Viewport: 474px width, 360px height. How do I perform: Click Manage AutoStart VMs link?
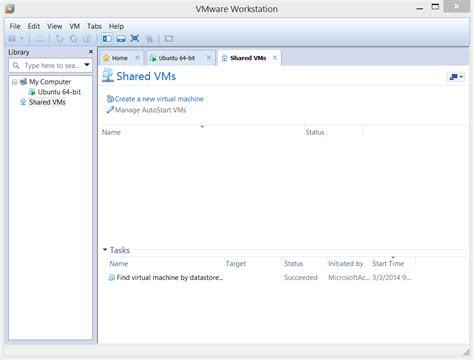click(x=150, y=110)
